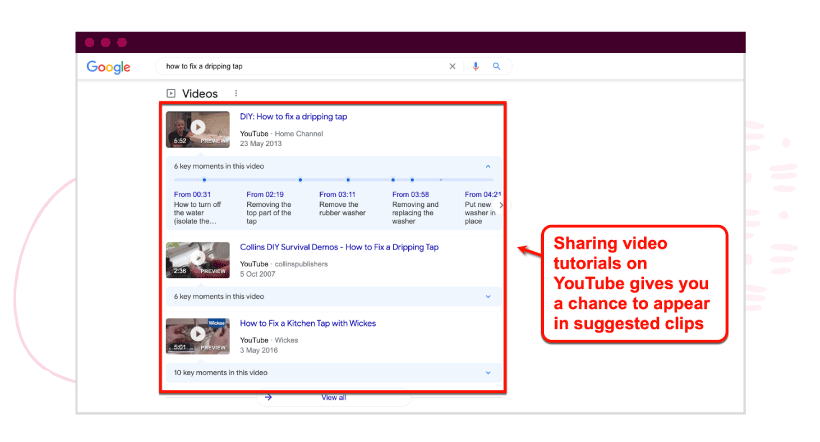
Task: Expand 10 key moments in Wickes video
Action: click(x=488, y=372)
